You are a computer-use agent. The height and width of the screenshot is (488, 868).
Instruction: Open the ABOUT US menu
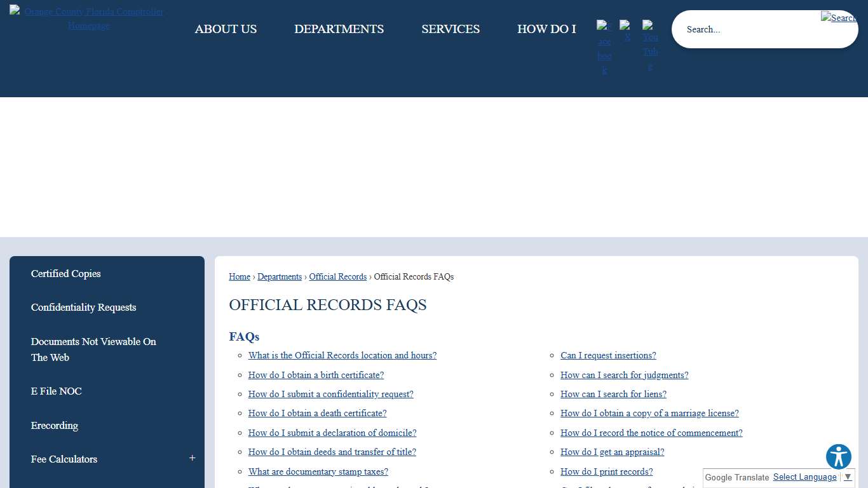point(226,29)
